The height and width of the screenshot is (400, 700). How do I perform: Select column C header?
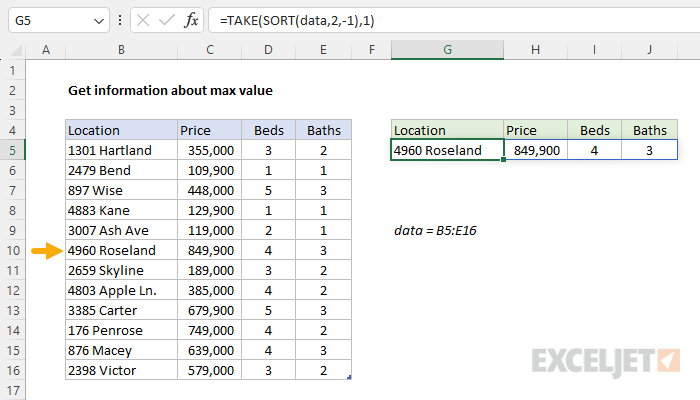[x=209, y=50]
